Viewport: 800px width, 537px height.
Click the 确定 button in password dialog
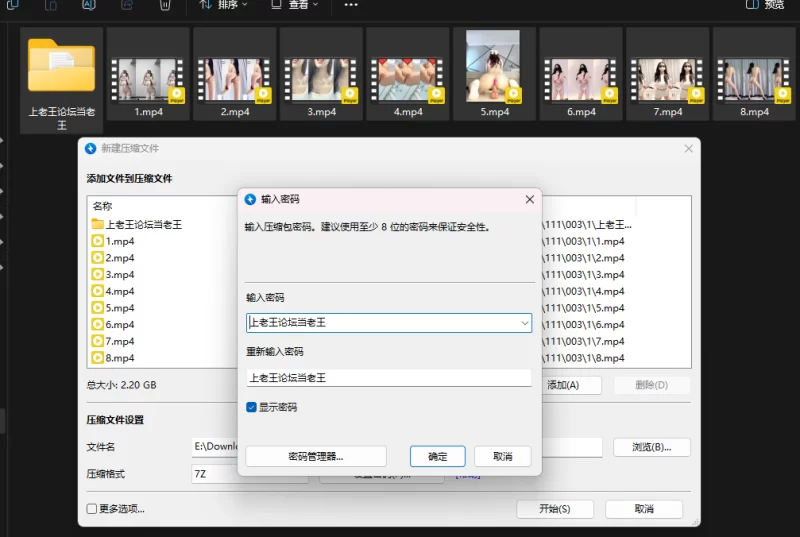(x=438, y=456)
